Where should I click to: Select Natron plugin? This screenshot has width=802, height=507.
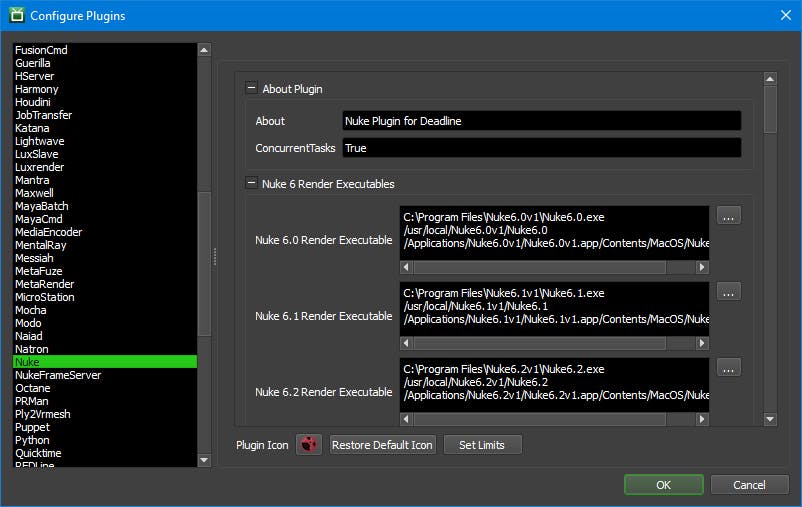(105, 349)
